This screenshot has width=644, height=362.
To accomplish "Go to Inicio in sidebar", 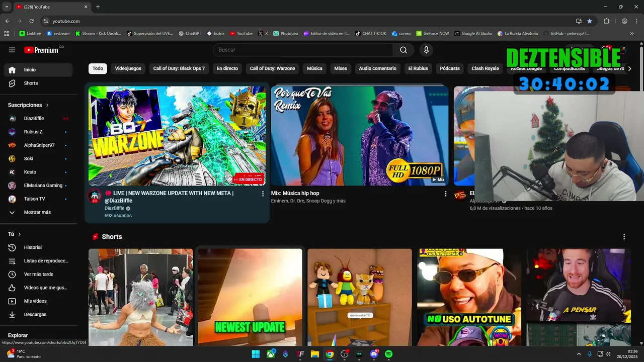I will (x=38, y=70).
